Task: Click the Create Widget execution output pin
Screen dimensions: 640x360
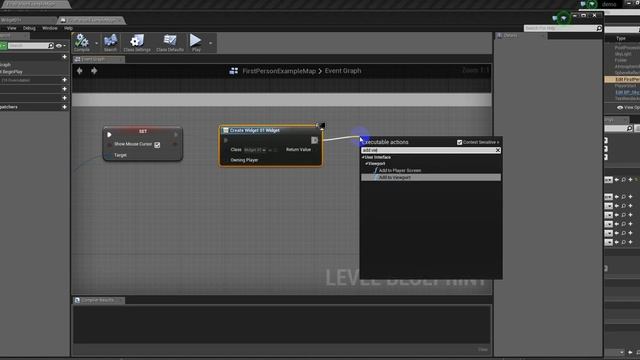Action: 314,140
